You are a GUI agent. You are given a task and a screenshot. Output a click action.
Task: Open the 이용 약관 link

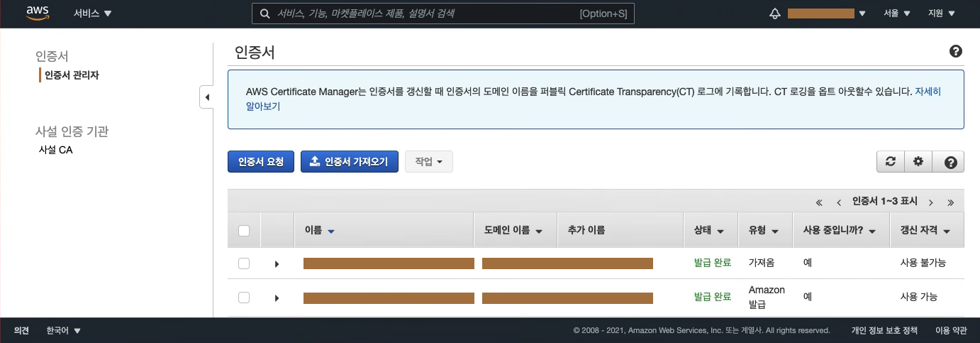pyautogui.click(x=950, y=330)
